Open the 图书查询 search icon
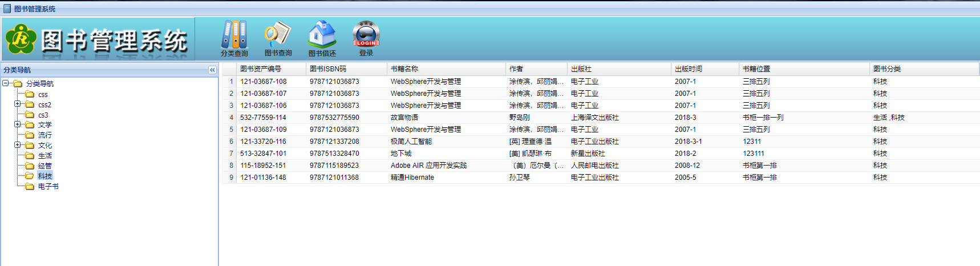Viewport: 980px width, 266px height. tap(278, 34)
